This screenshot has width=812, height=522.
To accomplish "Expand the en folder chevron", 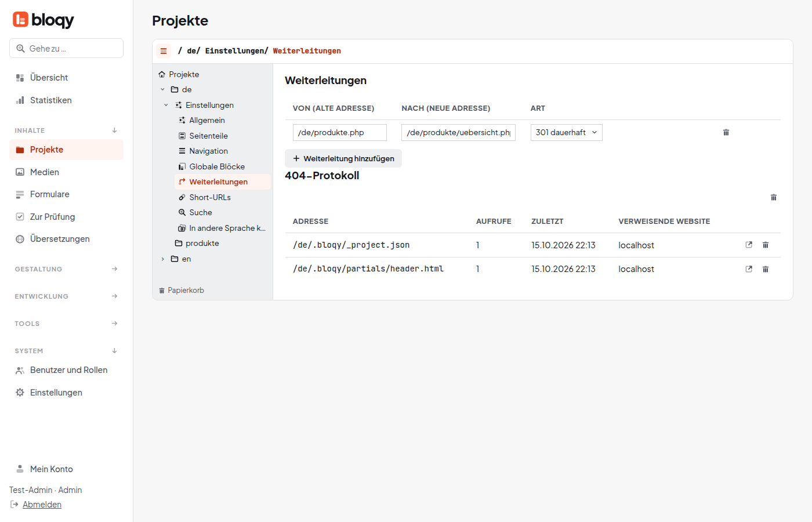I will pos(162,259).
